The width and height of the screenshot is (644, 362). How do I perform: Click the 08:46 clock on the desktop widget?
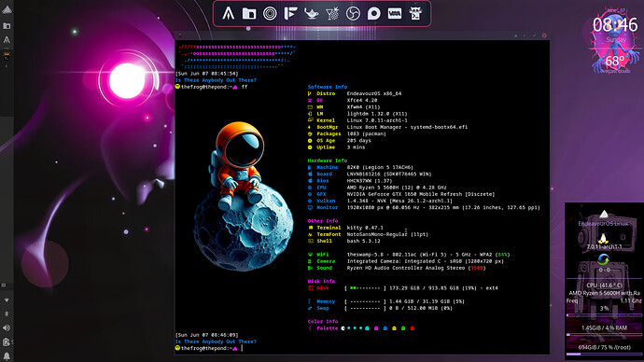tap(615, 25)
